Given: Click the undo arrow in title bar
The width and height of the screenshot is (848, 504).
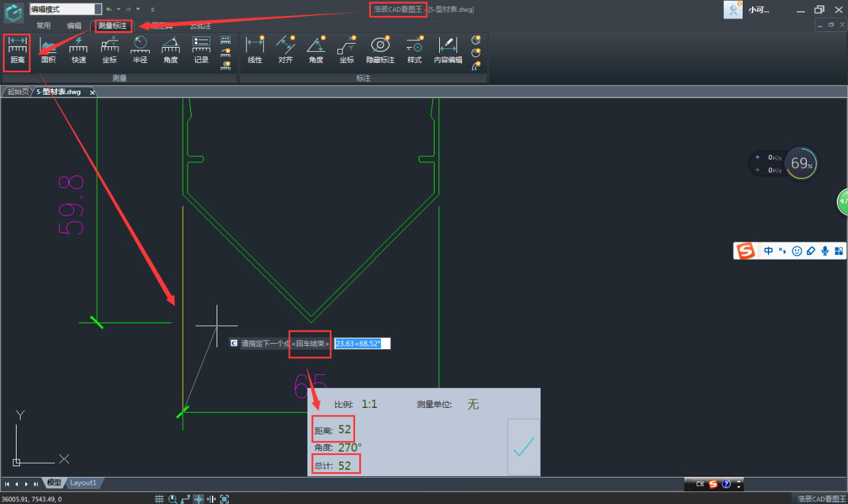Looking at the screenshot, I should pos(109,9).
